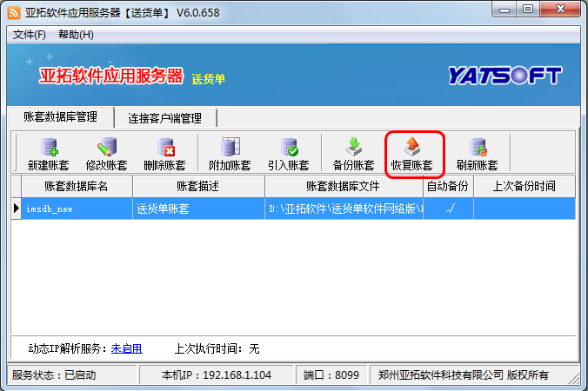Select the 账套数据库管理 tab

60,117
